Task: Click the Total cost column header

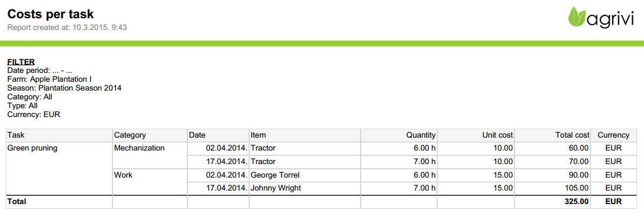Action: click(x=553, y=135)
